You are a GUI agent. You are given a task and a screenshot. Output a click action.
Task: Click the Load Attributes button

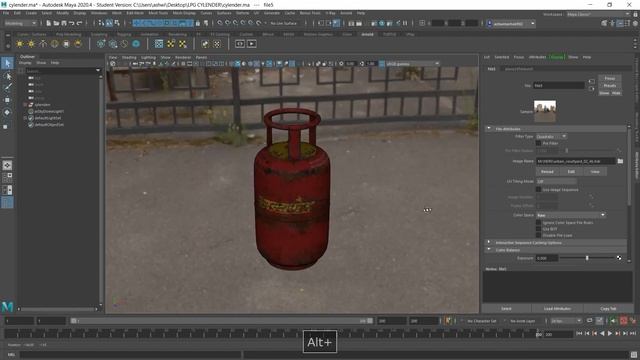(x=557, y=309)
